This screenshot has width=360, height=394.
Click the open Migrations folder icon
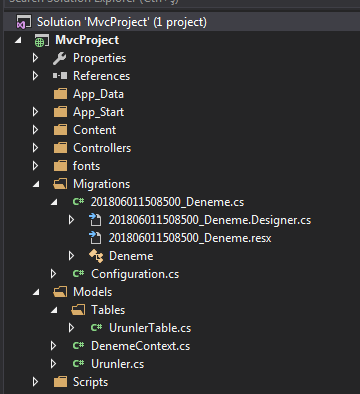[60, 184]
